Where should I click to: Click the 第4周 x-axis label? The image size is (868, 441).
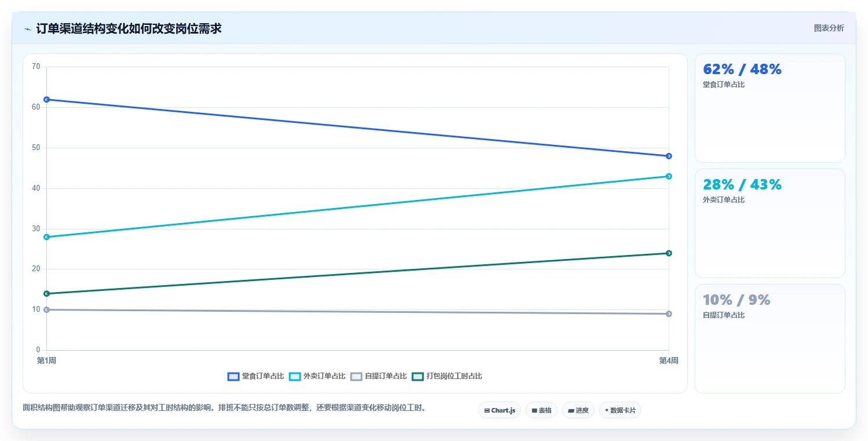(669, 360)
